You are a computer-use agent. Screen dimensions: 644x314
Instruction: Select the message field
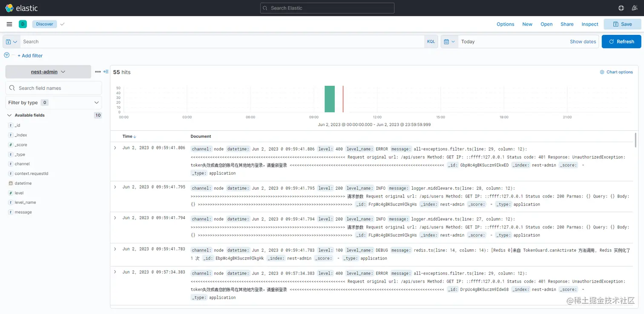[x=23, y=212]
